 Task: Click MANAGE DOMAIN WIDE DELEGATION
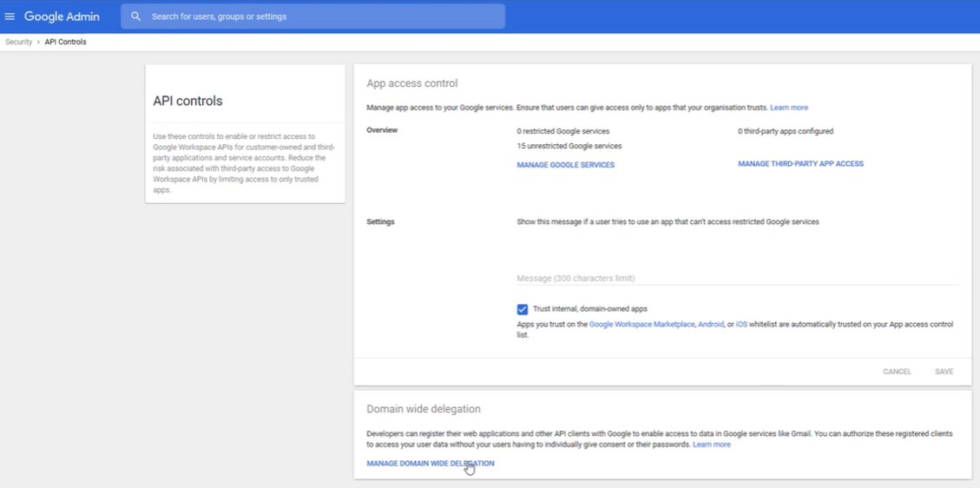tap(430, 464)
